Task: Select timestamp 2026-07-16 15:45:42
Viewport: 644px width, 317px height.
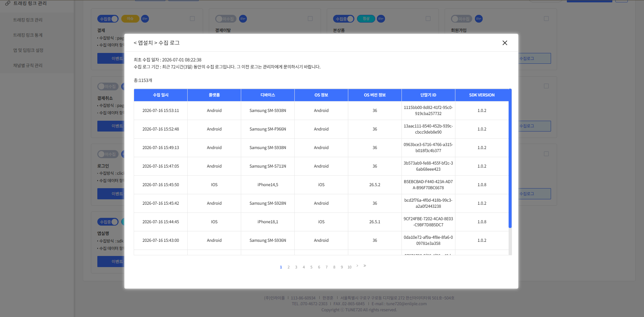Action: coord(161,203)
